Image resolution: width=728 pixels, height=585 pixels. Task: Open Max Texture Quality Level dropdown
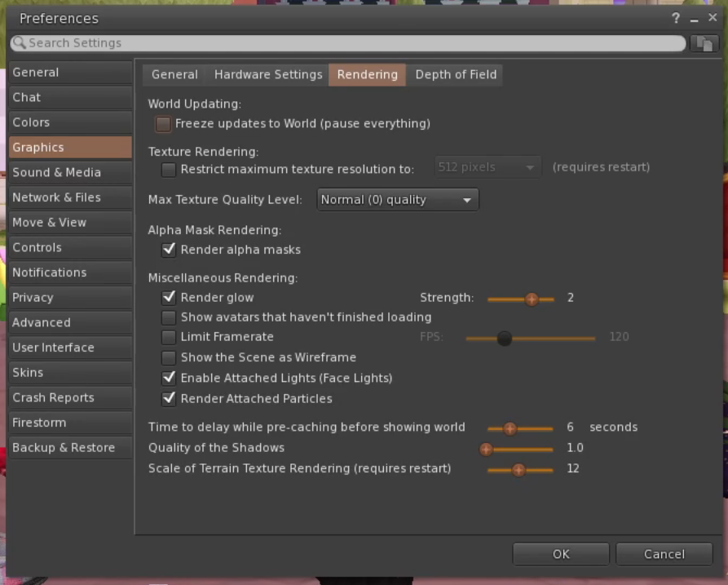398,200
